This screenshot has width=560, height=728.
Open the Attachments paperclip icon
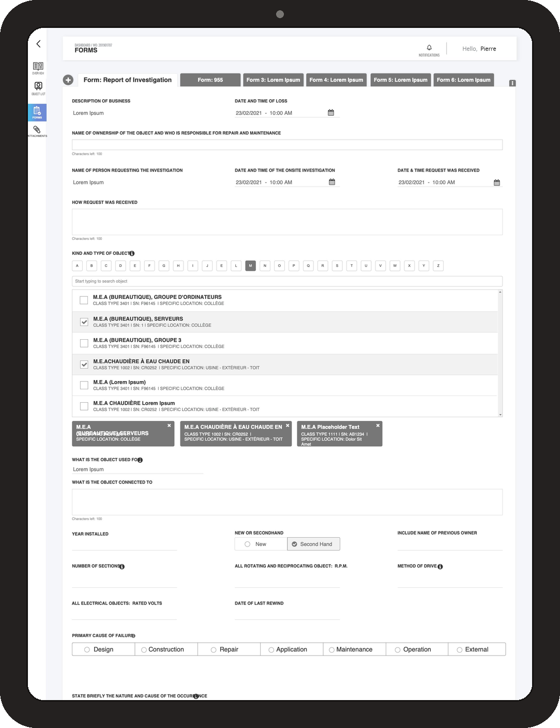(x=37, y=131)
